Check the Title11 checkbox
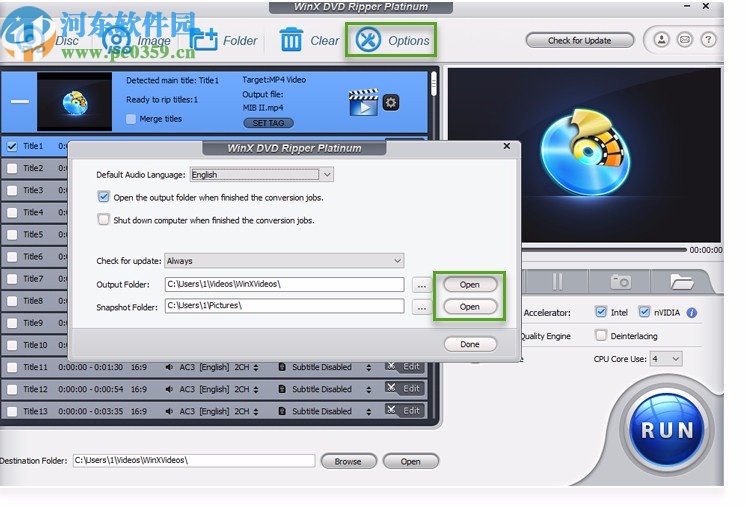748x507 pixels. (x=12, y=367)
